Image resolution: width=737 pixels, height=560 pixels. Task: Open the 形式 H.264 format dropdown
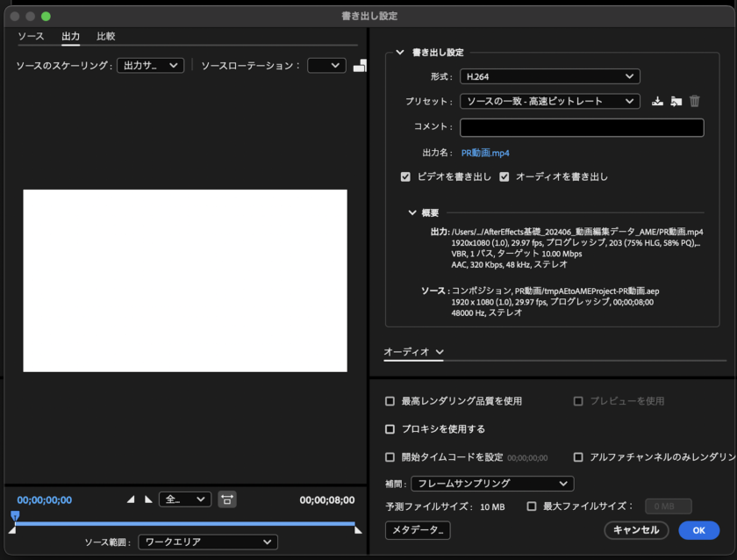coord(549,76)
